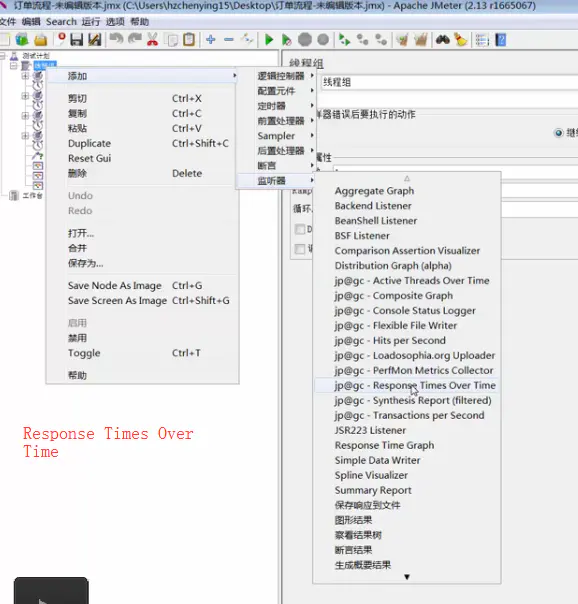Click the octagon Stop toolbar icon
Image resolution: width=578 pixels, height=604 pixels.
[x=305, y=40]
